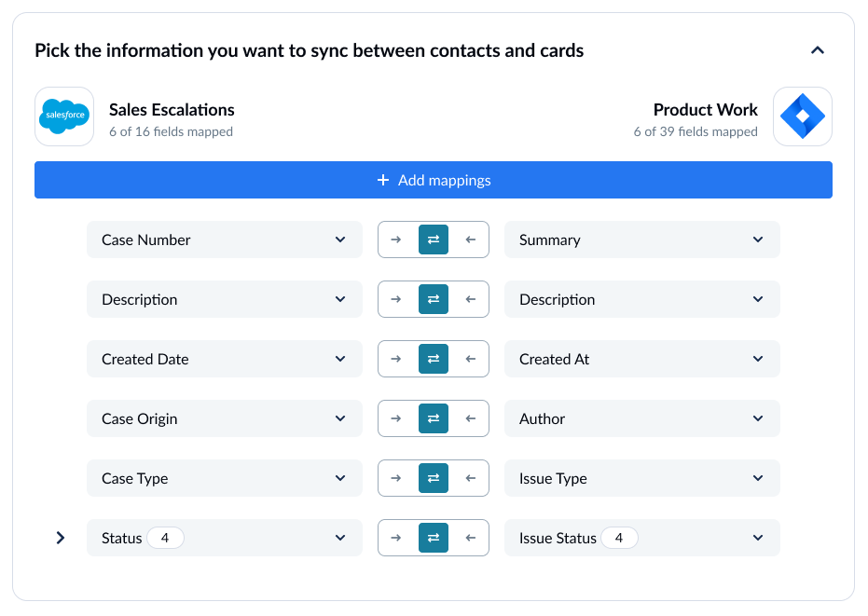Open the Case Type field dropdown

point(224,479)
